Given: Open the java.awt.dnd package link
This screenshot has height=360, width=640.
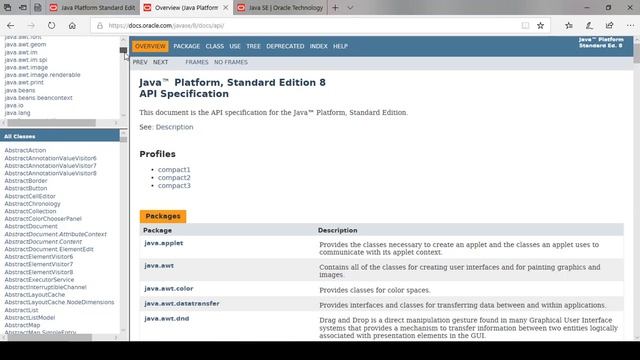Looking at the screenshot, I should 167,319.
